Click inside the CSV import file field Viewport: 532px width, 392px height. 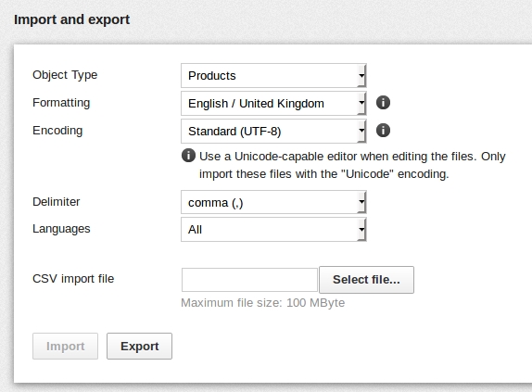(x=249, y=280)
